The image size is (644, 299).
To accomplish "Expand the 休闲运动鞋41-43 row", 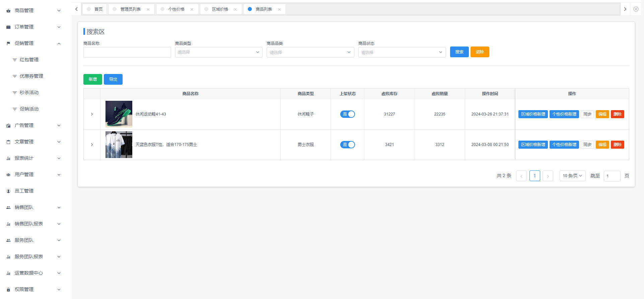I will [92, 114].
